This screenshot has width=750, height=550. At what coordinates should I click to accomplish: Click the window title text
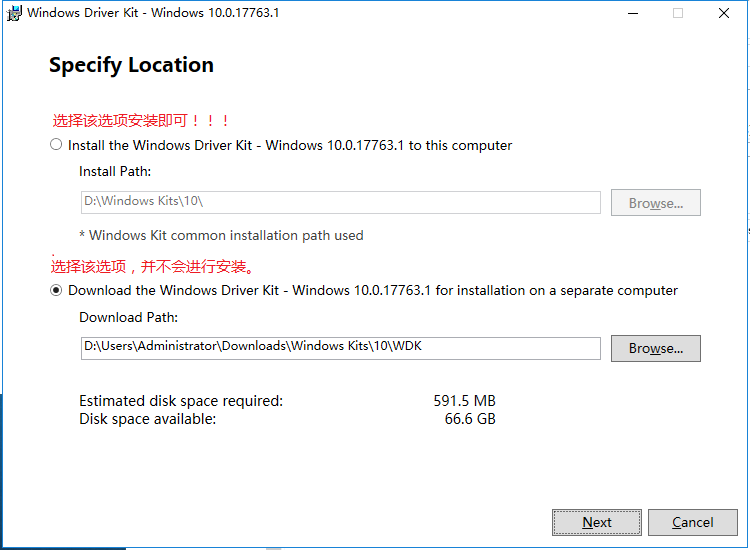(153, 14)
